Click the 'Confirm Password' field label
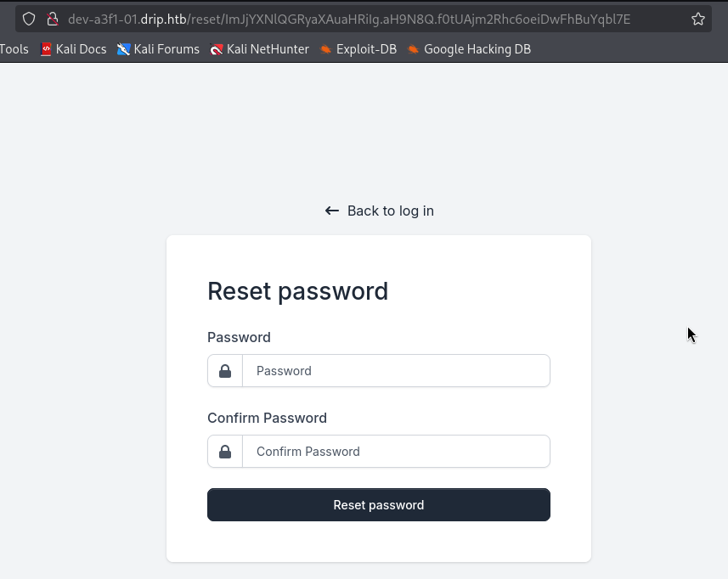This screenshot has width=728, height=579. (267, 418)
